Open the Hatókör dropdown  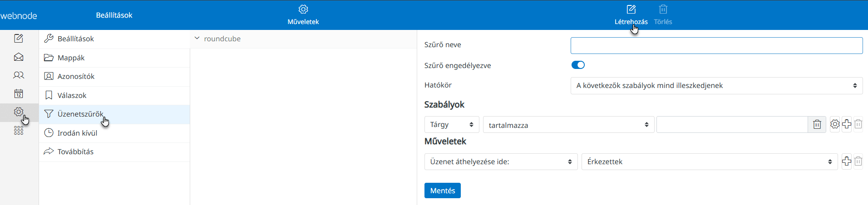pos(716,86)
